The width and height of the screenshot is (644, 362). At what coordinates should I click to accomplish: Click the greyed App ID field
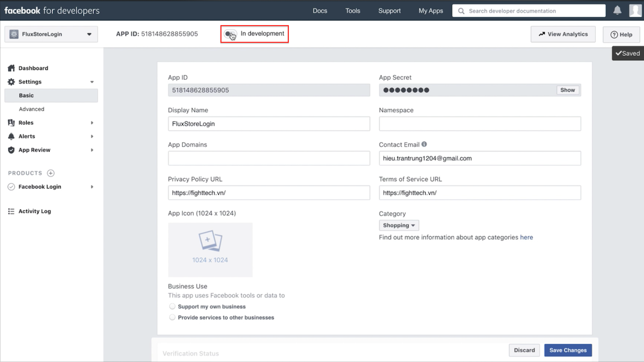click(x=269, y=90)
